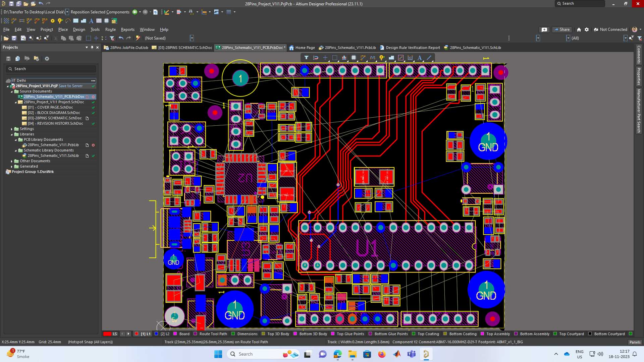Collapse the Libraries folder in project tree

tap(12, 134)
